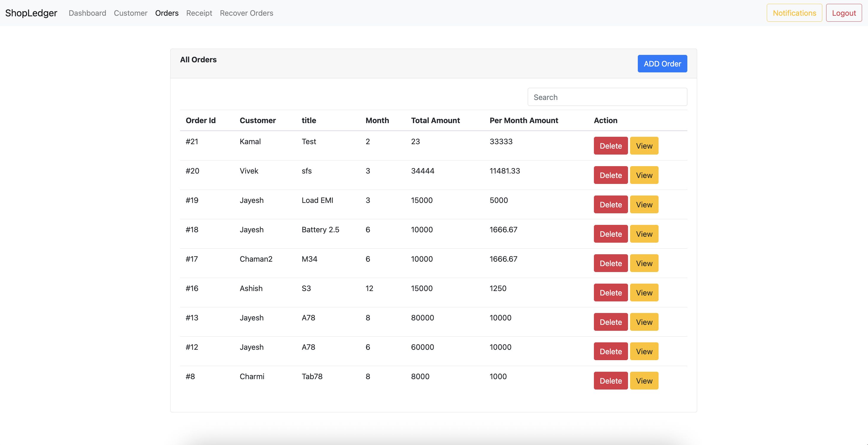This screenshot has height=445, width=868.
Task: Select the Orders nav link
Action: click(167, 13)
